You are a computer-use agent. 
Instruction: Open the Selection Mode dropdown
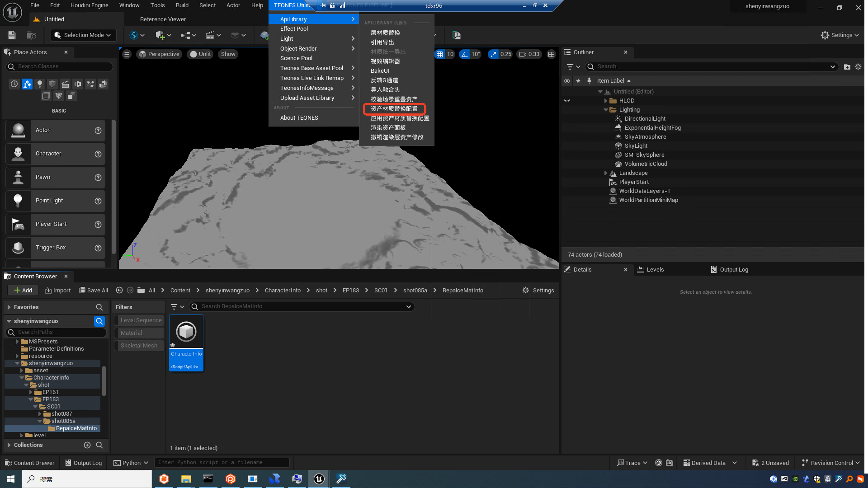(83, 35)
